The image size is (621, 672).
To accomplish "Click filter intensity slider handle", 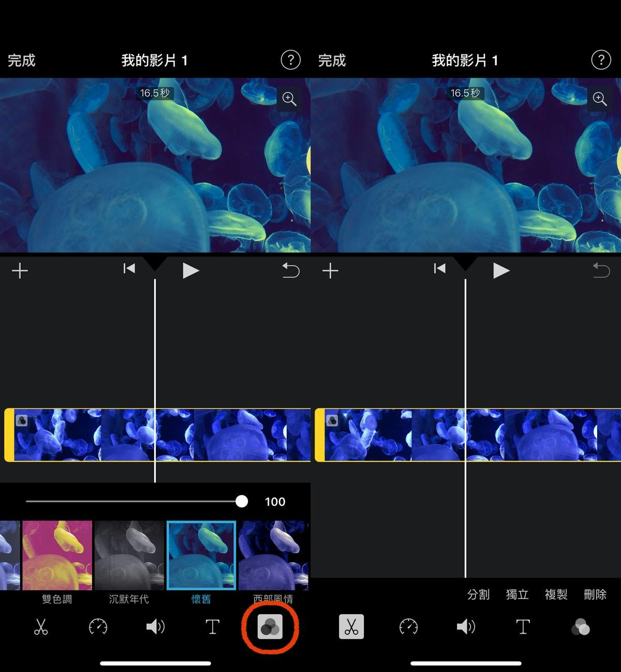I will (242, 501).
